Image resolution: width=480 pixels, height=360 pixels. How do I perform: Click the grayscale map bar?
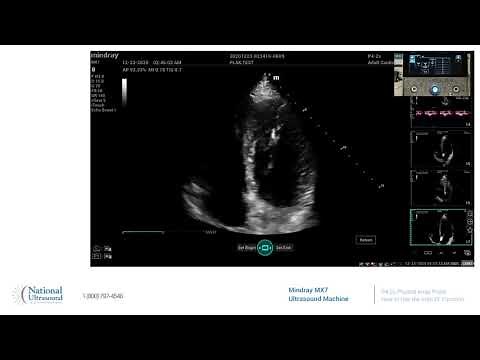click(x=124, y=92)
